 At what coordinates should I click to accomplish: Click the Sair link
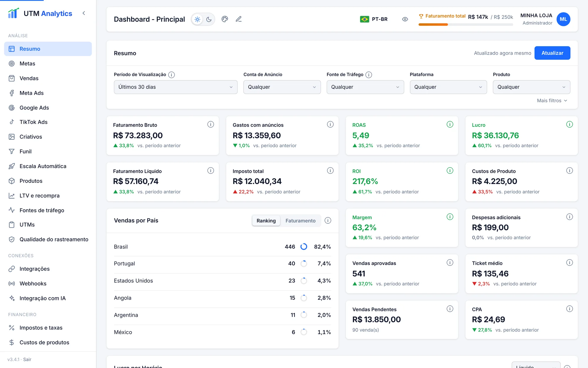coord(27,359)
